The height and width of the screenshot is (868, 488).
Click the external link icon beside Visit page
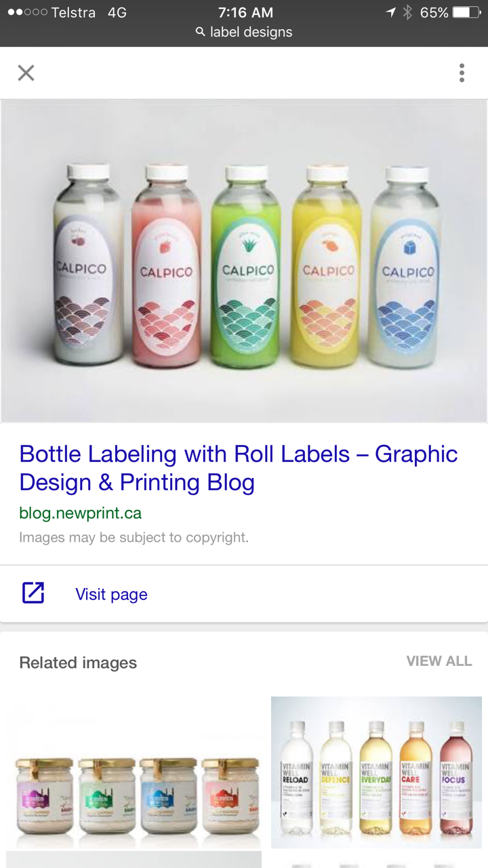pyautogui.click(x=33, y=593)
